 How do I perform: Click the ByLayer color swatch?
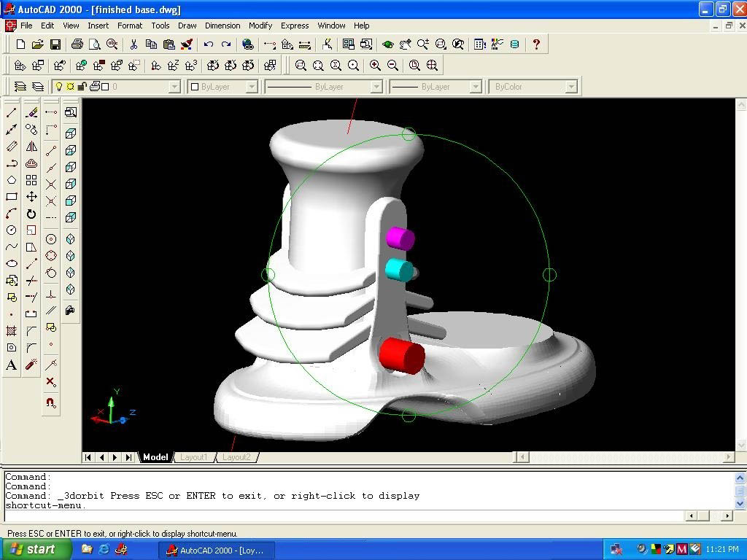193,86
